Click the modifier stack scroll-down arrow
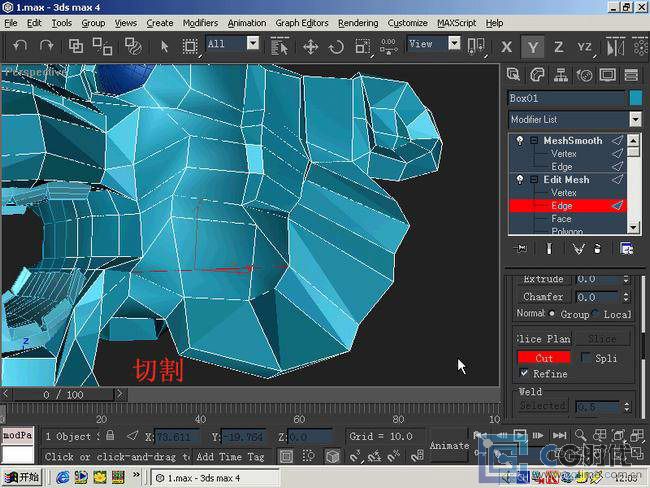Image resolution: width=650 pixels, height=488 pixels. (633, 228)
